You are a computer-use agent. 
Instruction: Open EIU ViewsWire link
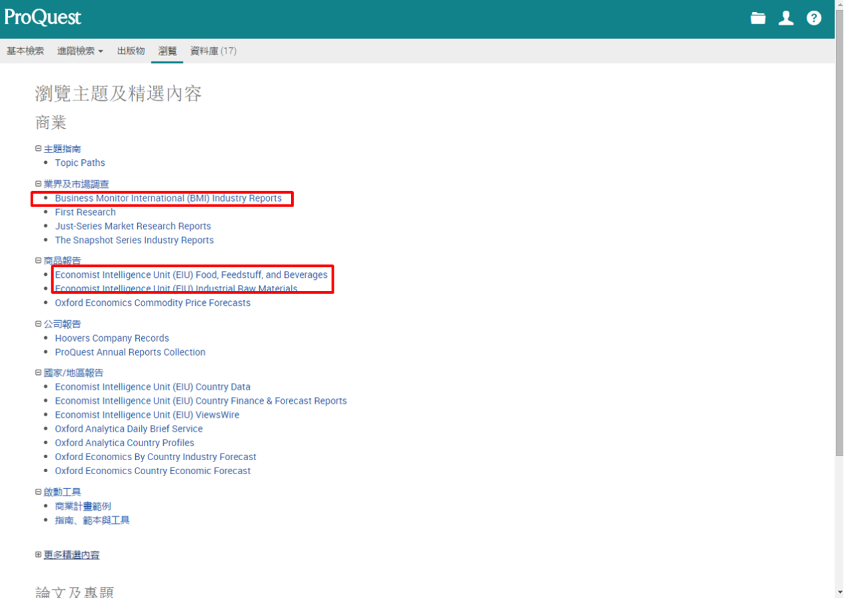point(147,415)
